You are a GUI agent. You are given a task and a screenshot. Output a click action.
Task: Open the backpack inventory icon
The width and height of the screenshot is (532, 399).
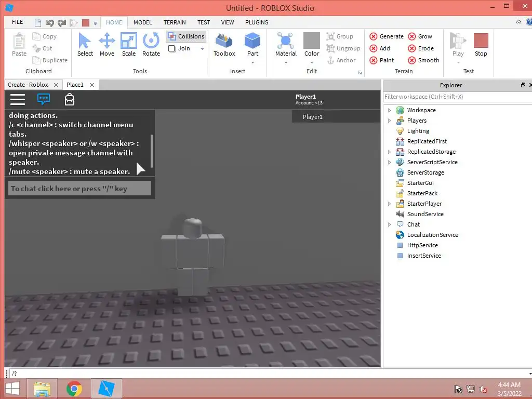(x=70, y=99)
